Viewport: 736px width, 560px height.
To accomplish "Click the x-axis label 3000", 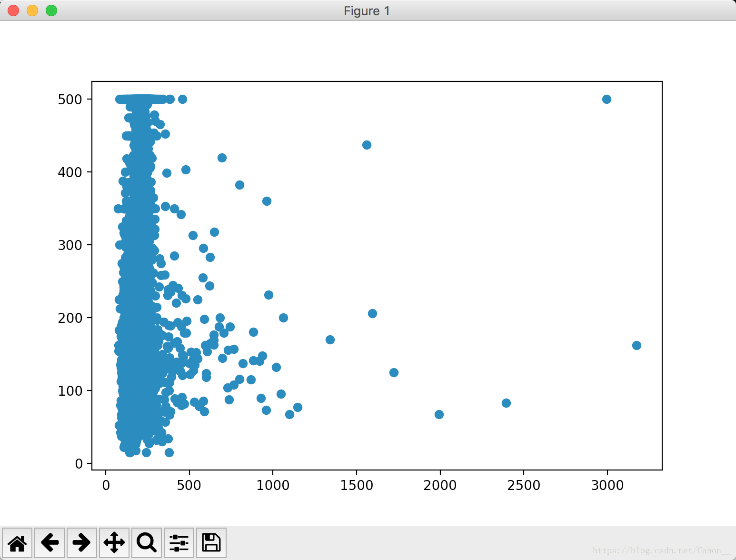I will 607,485.
